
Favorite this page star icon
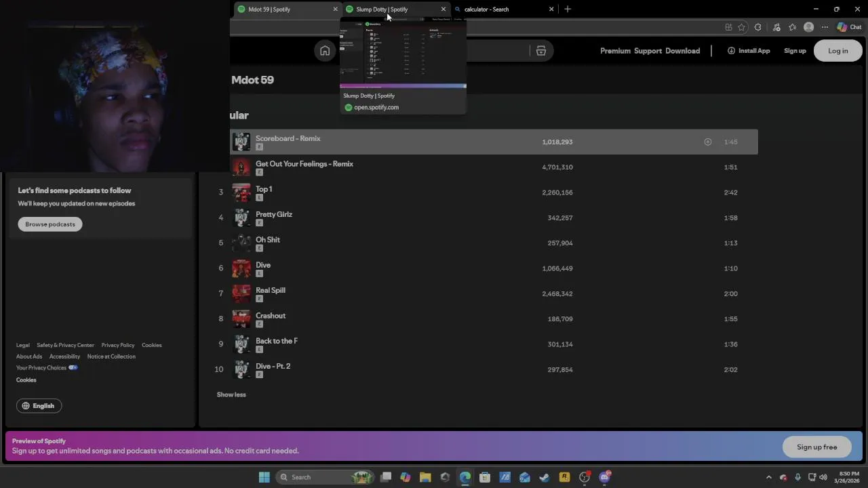click(741, 27)
